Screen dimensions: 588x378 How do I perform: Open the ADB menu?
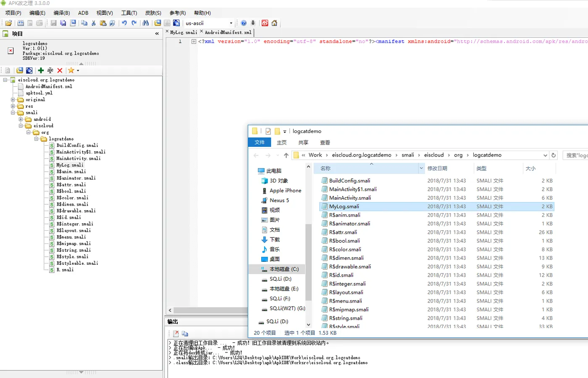tap(83, 13)
